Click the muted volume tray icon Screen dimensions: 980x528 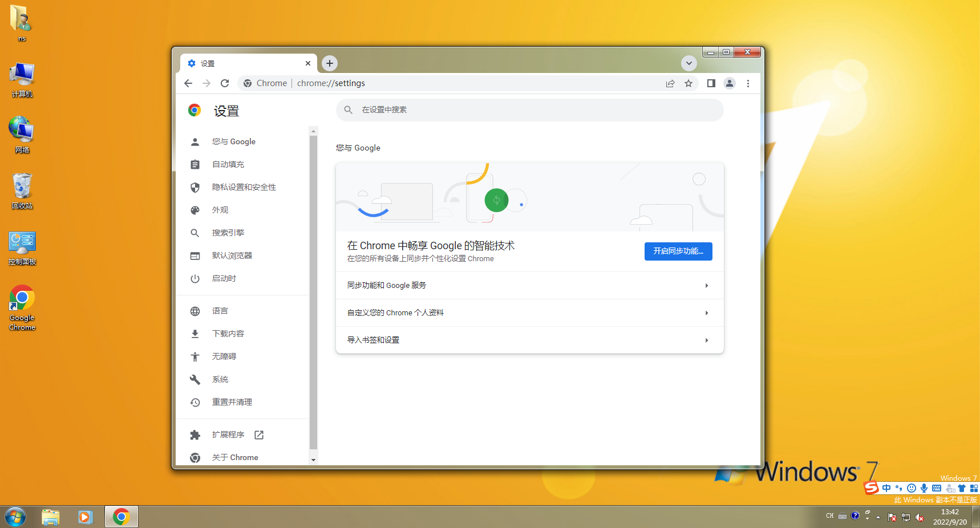[920, 517]
